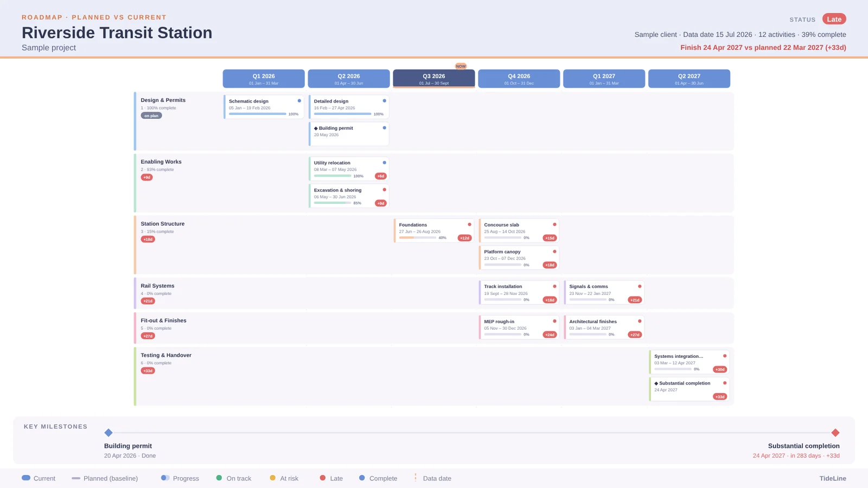
Task: Select the Q3 2026 current quarter header
Action: pyautogui.click(x=434, y=79)
